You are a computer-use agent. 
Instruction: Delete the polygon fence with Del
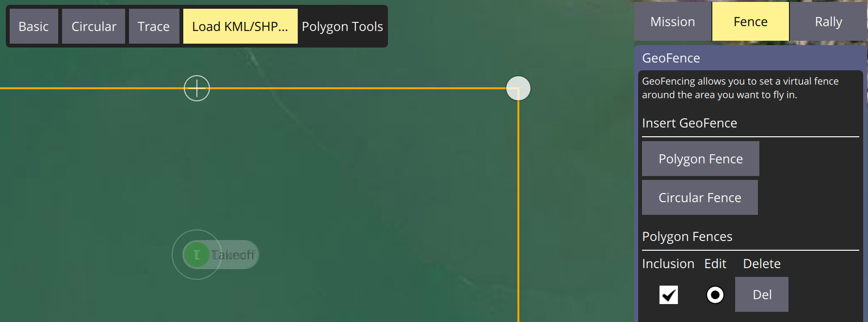click(x=762, y=294)
